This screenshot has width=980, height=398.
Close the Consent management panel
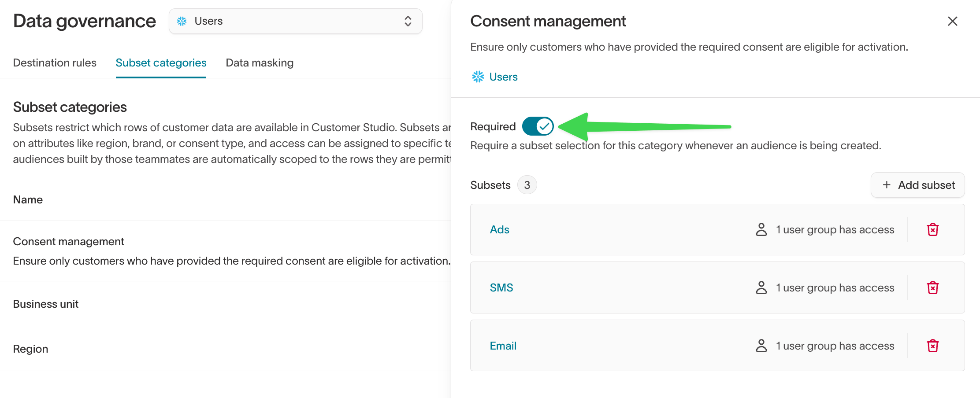[953, 21]
